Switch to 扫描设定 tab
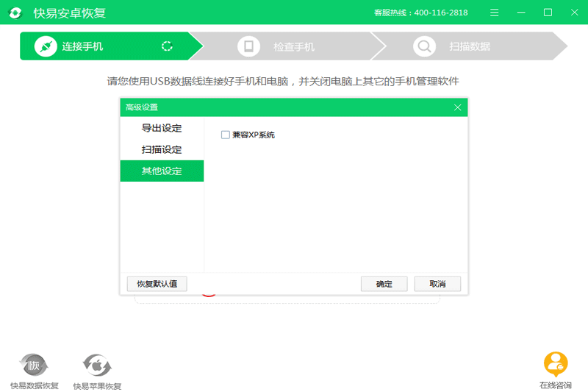The width and height of the screenshot is (588, 392). pyautogui.click(x=162, y=149)
